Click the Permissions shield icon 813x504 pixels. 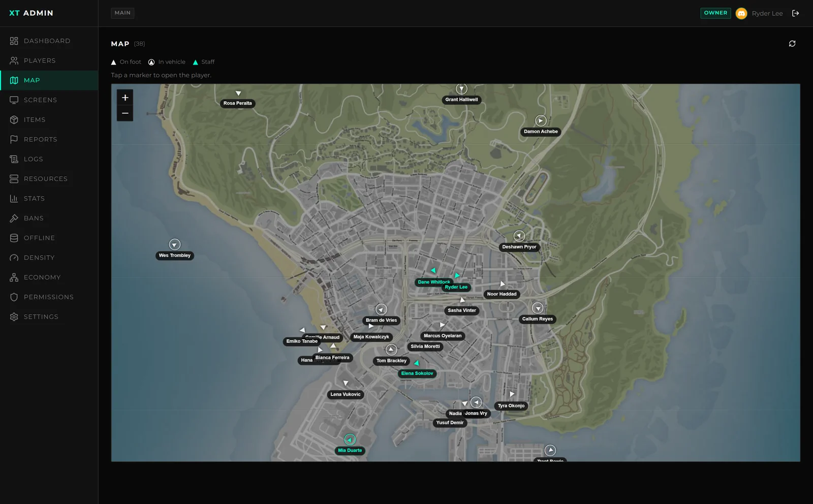14,297
